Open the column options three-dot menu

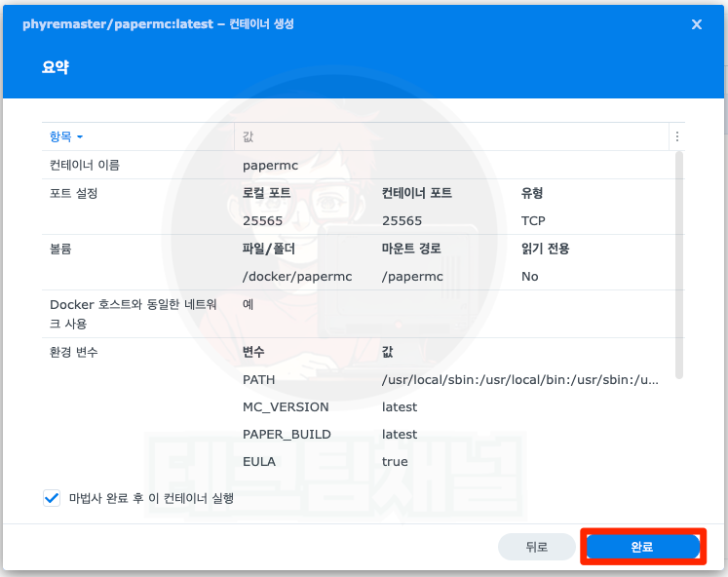tap(677, 136)
